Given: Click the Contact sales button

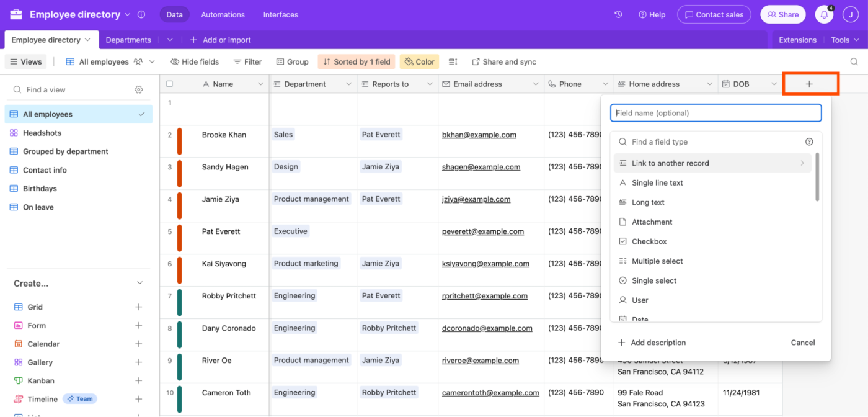Looking at the screenshot, I should (714, 14).
